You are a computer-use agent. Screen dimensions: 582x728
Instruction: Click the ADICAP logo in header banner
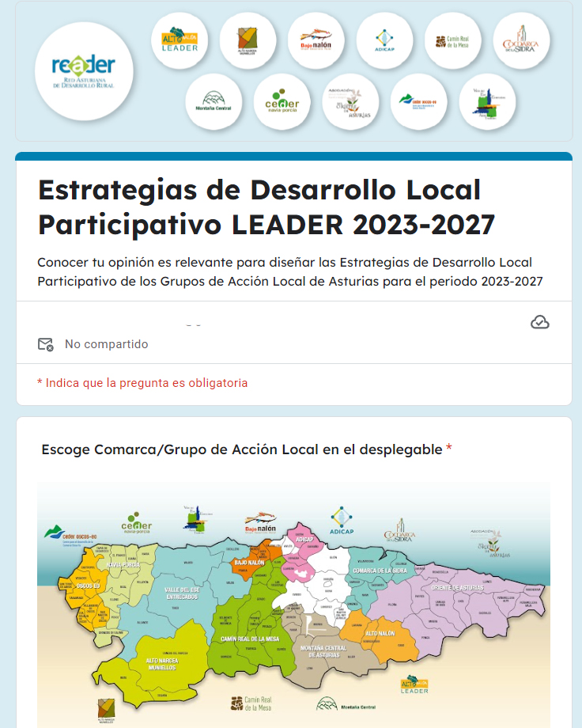point(385,41)
